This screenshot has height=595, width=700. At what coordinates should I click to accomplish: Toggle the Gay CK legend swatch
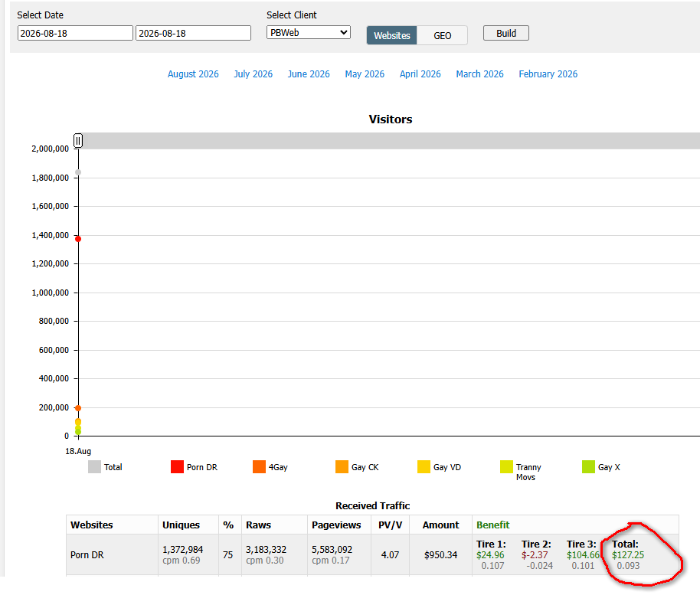(342, 467)
